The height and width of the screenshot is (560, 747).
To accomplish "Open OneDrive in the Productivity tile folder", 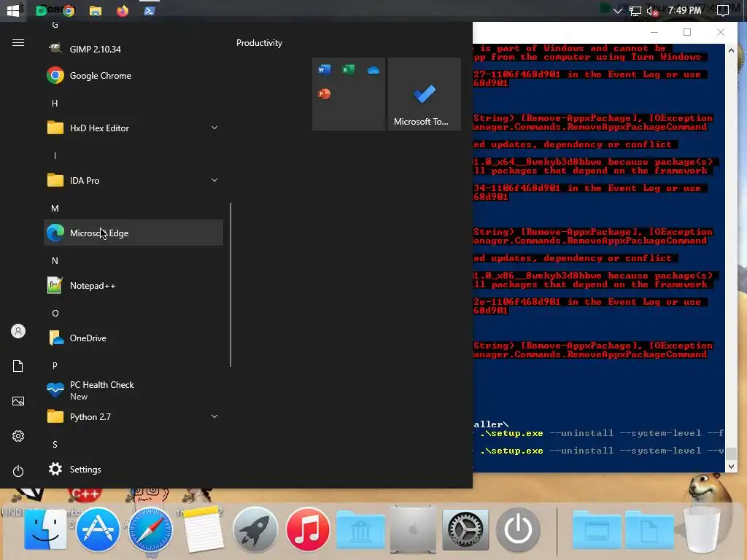I will [373, 70].
